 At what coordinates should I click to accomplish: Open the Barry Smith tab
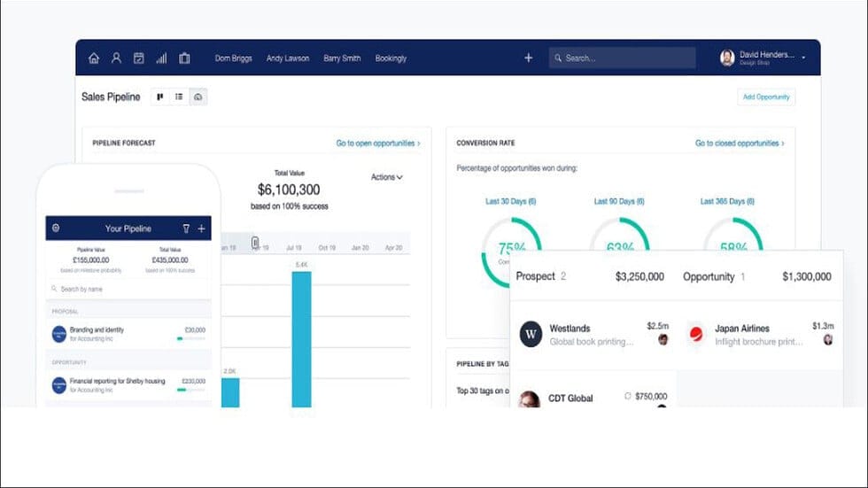[x=342, y=58]
